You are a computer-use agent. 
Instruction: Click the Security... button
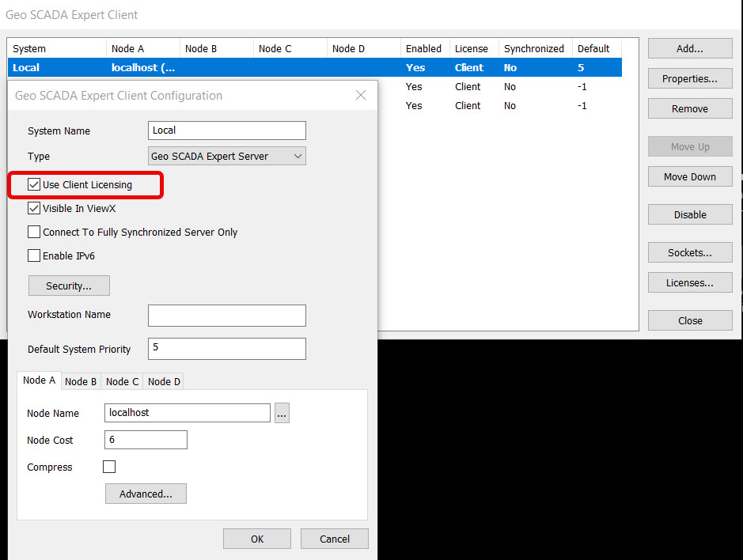coord(69,286)
